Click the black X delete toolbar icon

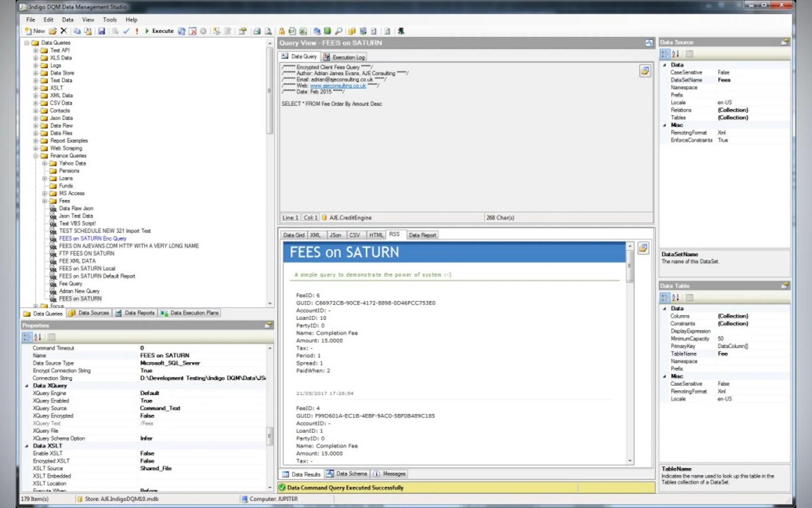coord(64,31)
